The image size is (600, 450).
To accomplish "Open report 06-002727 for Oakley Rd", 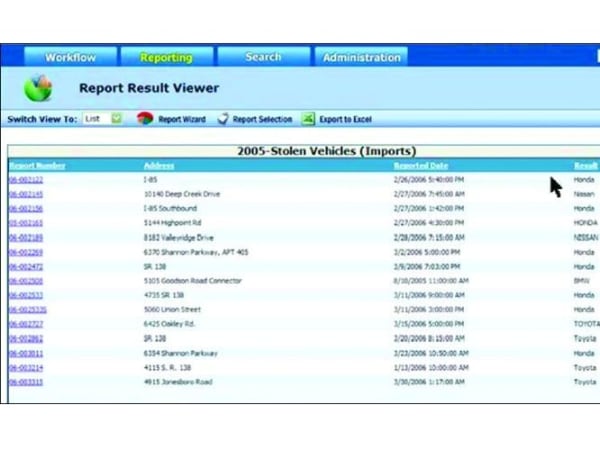I will tap(26, 325).
